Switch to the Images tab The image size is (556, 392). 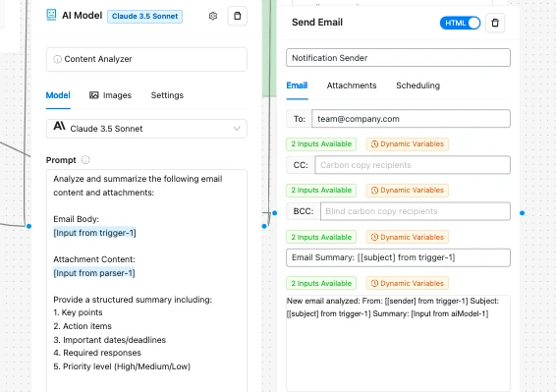coord(110,95)
